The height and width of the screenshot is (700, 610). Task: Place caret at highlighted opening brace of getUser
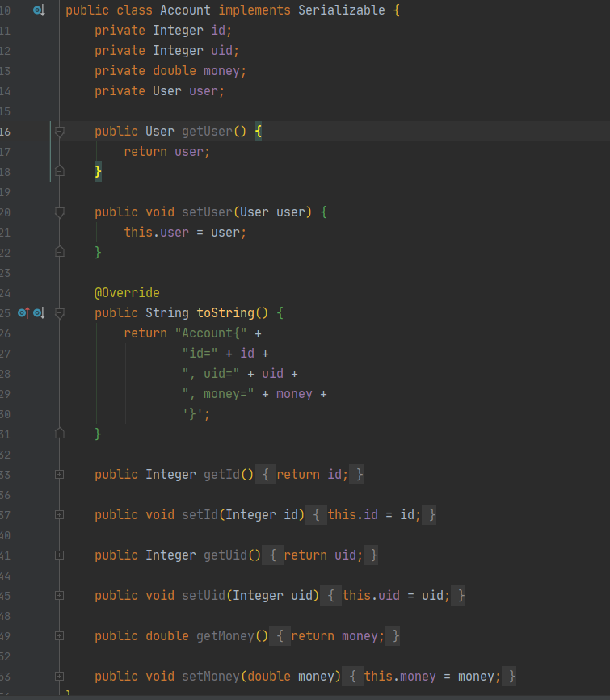(259, 132)
